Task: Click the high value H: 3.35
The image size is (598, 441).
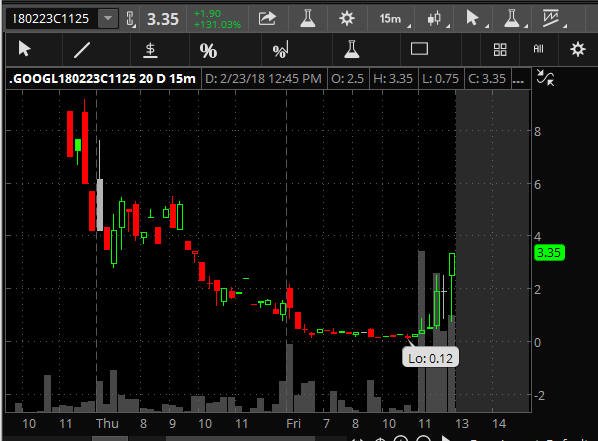Action: (x=393, y=79)
